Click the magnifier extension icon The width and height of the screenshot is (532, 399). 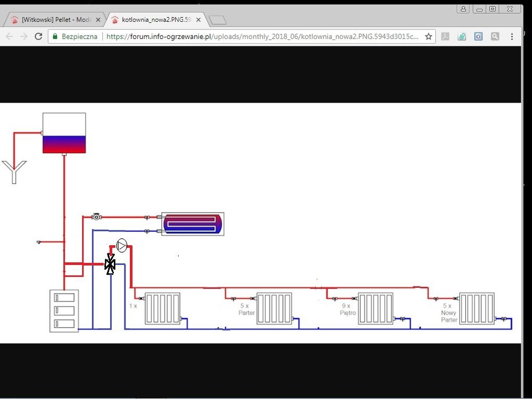[x=495, y=37]
